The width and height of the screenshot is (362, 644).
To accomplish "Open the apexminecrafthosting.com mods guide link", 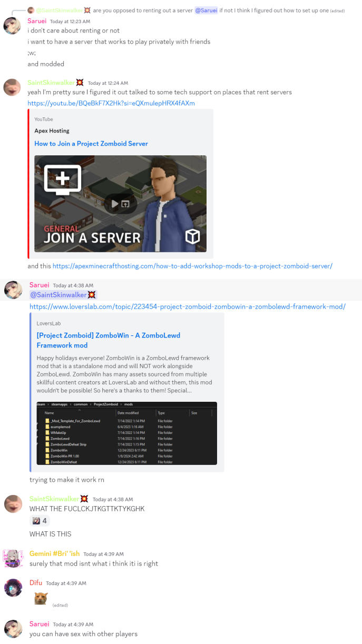I will (x=192, y=266).
